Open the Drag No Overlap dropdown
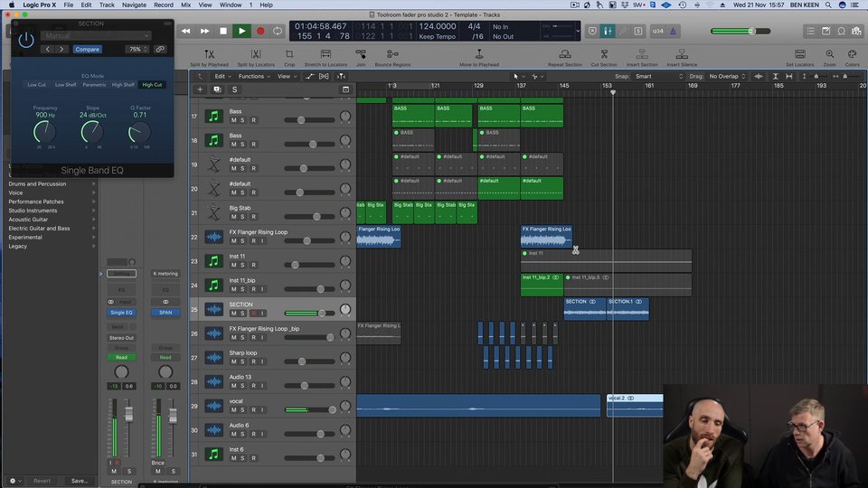The height and width of the screenshot is (488, 868). coord(727,76)
